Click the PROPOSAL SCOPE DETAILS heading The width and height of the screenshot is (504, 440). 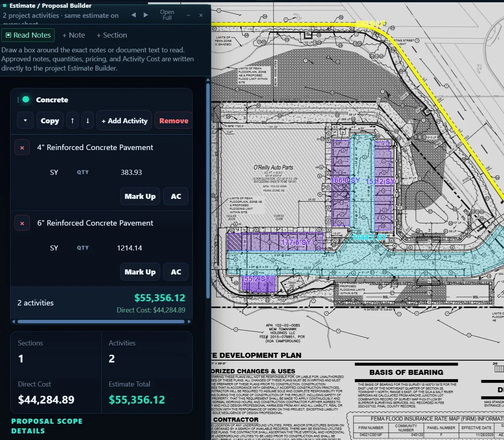(47, 426)
